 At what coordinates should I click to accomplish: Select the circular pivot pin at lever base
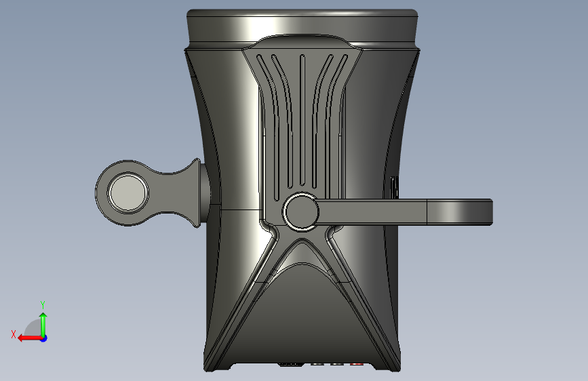(x=301, y=212)
